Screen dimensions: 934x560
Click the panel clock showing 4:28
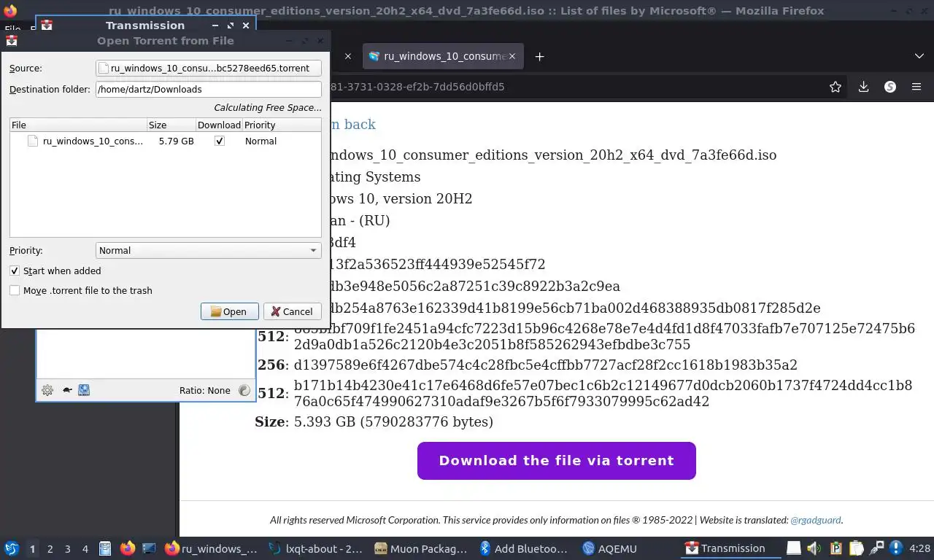920,548
